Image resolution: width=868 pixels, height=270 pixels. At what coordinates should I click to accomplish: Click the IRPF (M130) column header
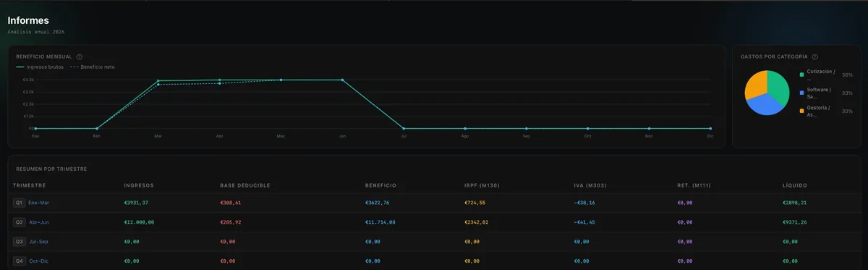click(x=482, y=185)
